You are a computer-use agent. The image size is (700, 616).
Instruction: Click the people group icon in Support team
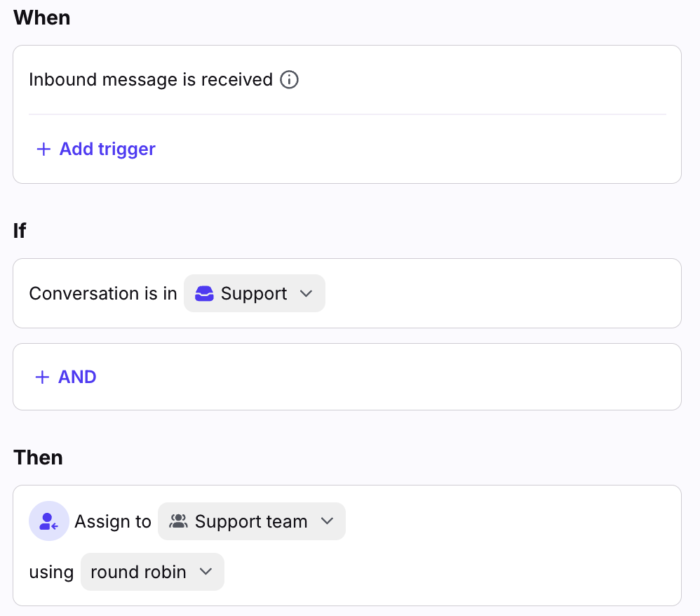pyautogui.click(x=179, y=521)
